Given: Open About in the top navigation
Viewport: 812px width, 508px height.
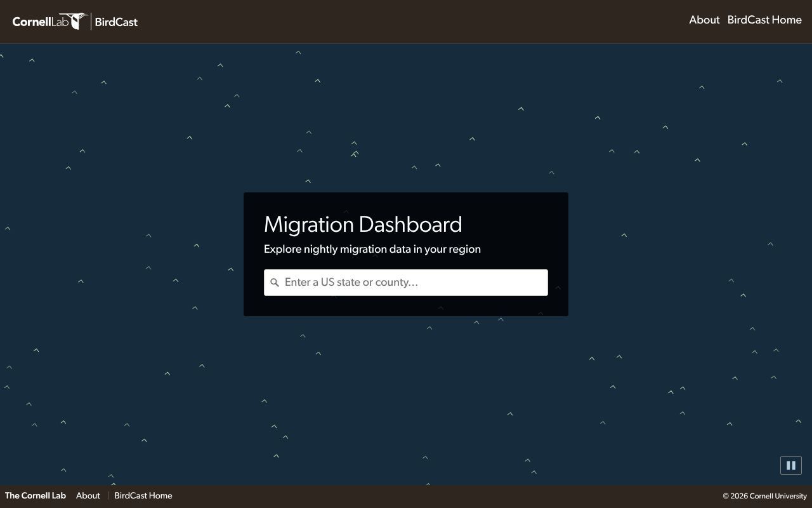Looking at the screenshot, I should coord(704,20).
